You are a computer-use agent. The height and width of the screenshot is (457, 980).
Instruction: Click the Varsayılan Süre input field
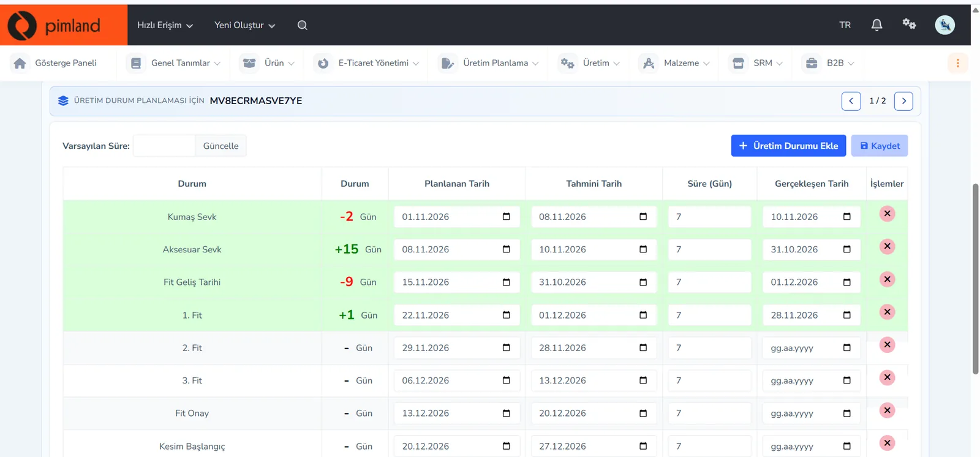coord(164,146)
